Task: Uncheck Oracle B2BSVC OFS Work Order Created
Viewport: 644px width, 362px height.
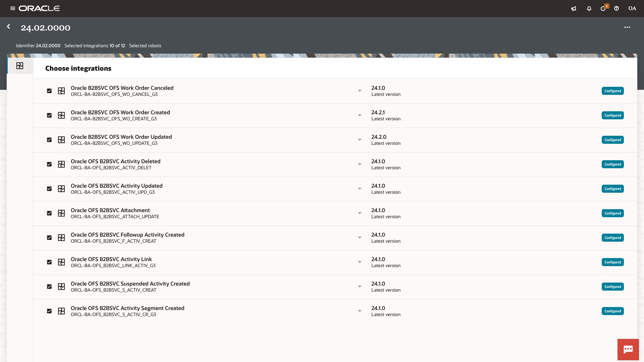Action: pyautogui.click(x=49, y=115)
